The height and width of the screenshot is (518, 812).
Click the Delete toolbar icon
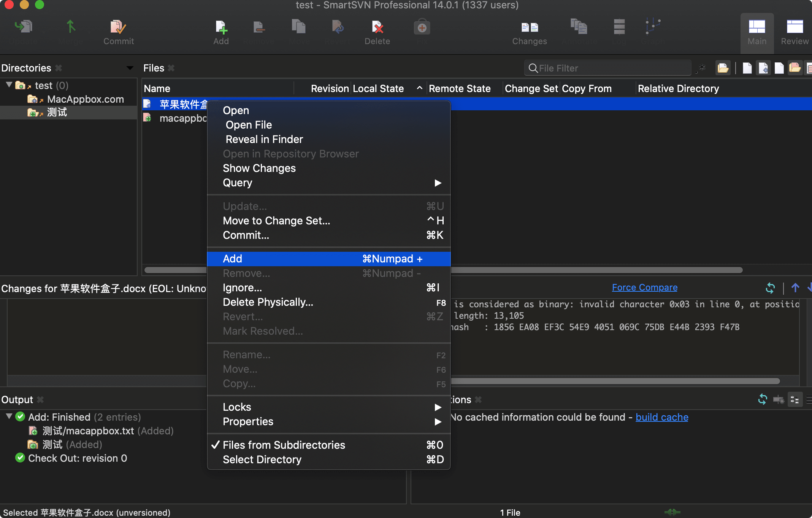[x=377, y=32]
